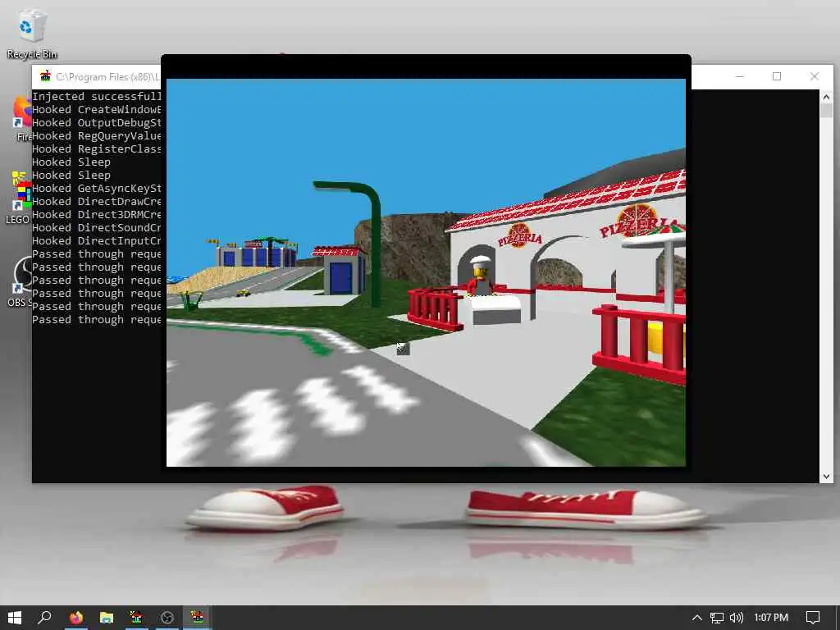Open File Explorer from the taskbar
Viewport: 840px width, 630px height.
point(107,618)
